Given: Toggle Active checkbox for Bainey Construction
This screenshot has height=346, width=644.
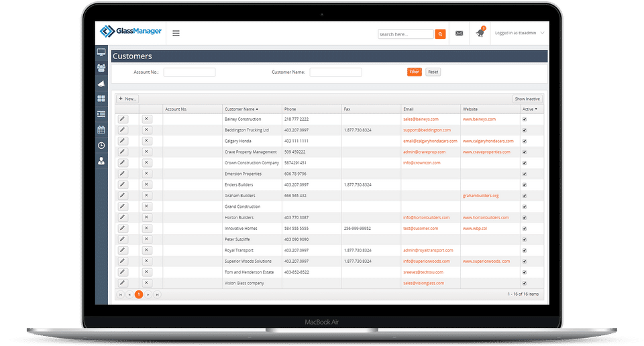Looking at the screenshot, I should point(525,119).
